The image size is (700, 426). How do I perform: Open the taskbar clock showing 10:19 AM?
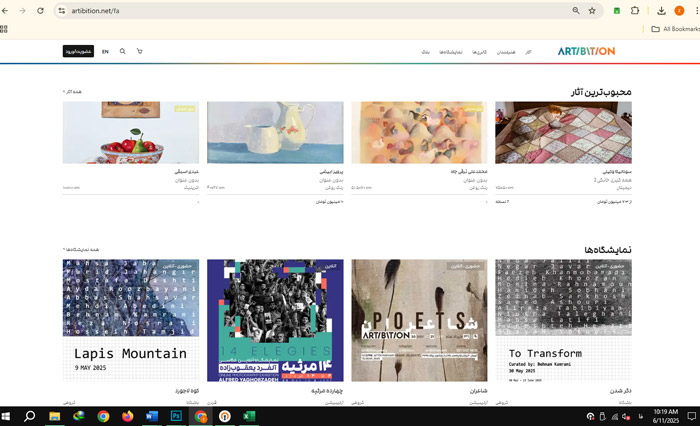(x=666, y=416)
